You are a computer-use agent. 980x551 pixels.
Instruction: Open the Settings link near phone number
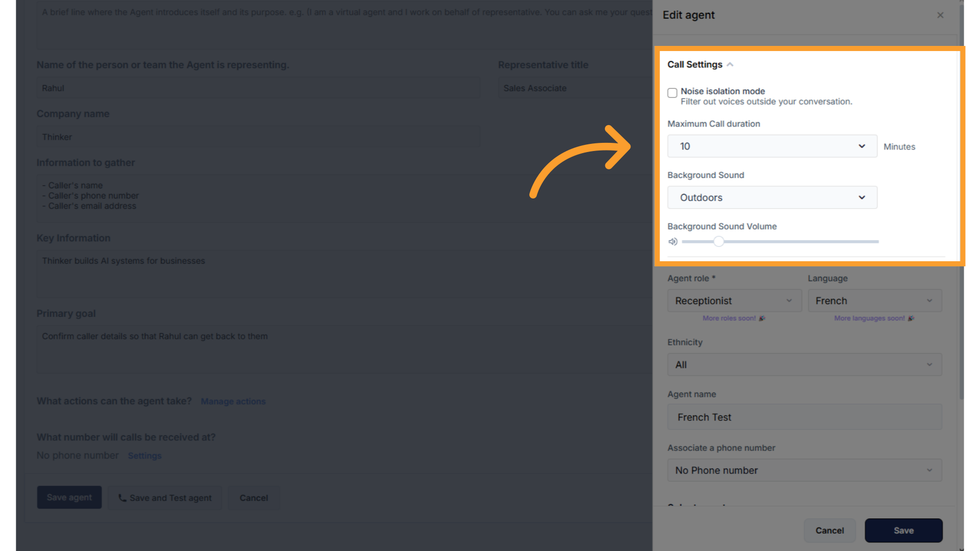coord(144,456)
